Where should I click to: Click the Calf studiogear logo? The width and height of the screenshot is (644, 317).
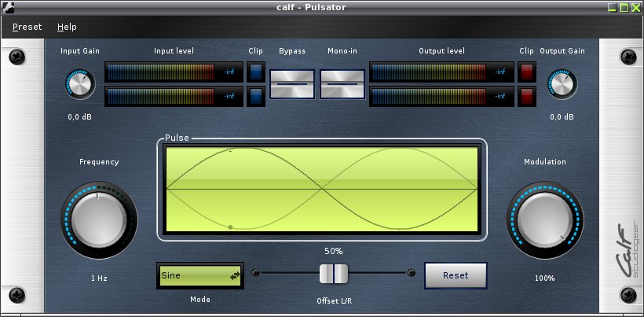(x=628, y=250)
